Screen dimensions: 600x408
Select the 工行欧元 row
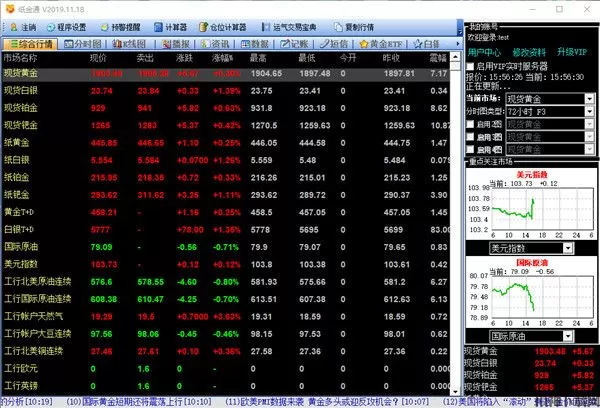point(226,369)
